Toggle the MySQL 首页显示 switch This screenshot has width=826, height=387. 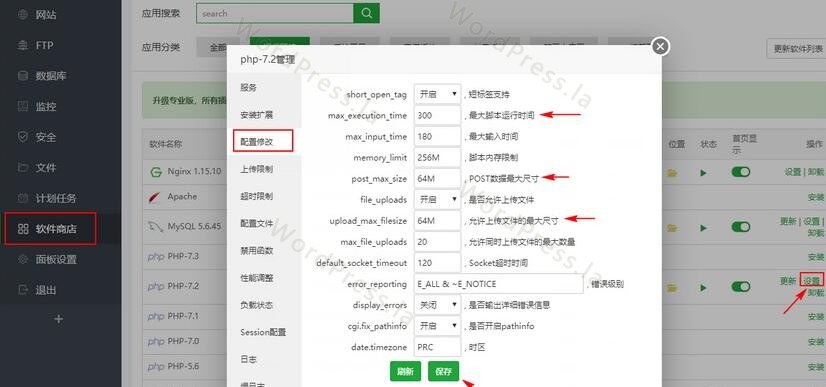741,227
